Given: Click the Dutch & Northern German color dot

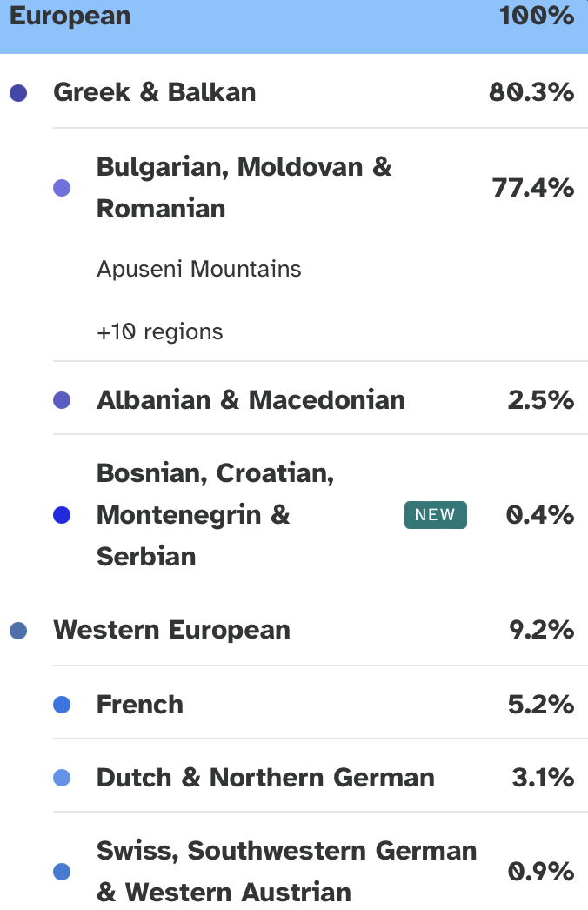Looking at the screenshot, I should 62,778.
